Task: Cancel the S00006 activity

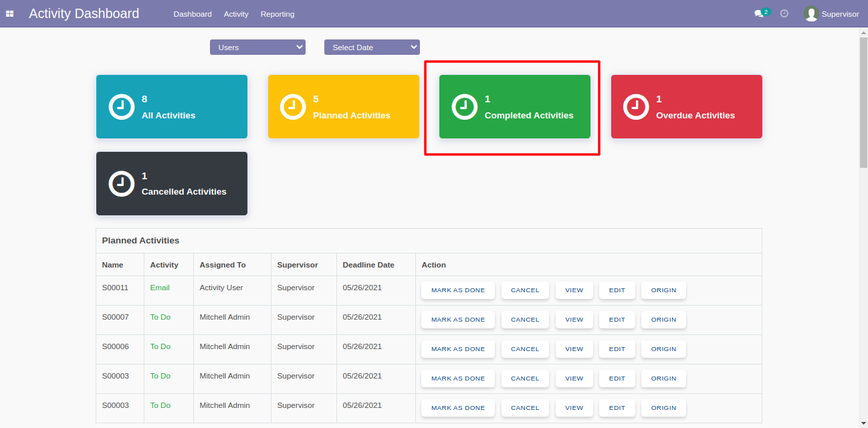Action: (525, 349)
